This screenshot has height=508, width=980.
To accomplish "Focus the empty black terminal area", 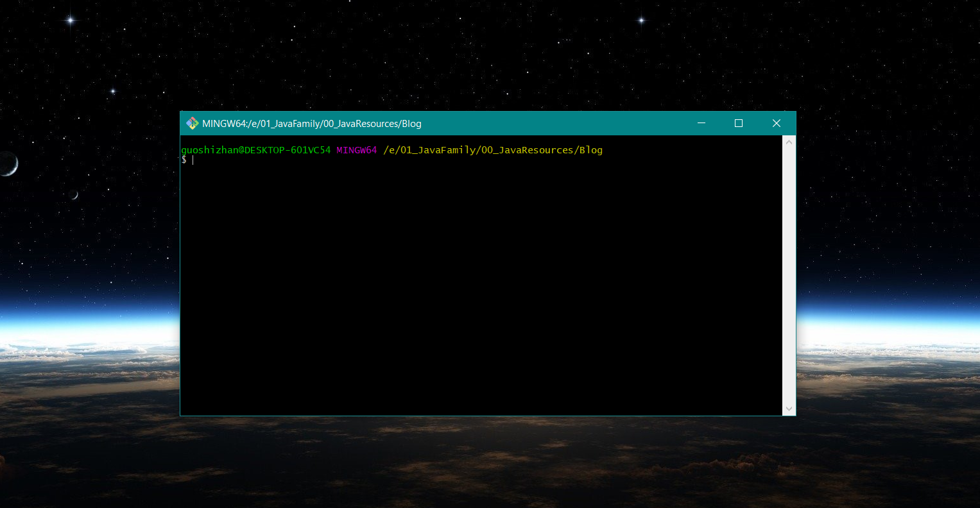I will (481, 289).
